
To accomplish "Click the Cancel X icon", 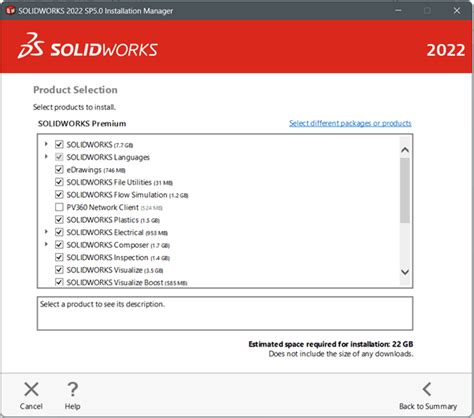I will [x=31, y=389].
